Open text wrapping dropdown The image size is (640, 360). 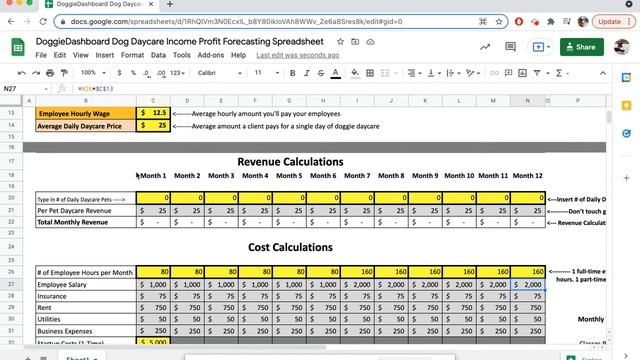coord(453,73)
